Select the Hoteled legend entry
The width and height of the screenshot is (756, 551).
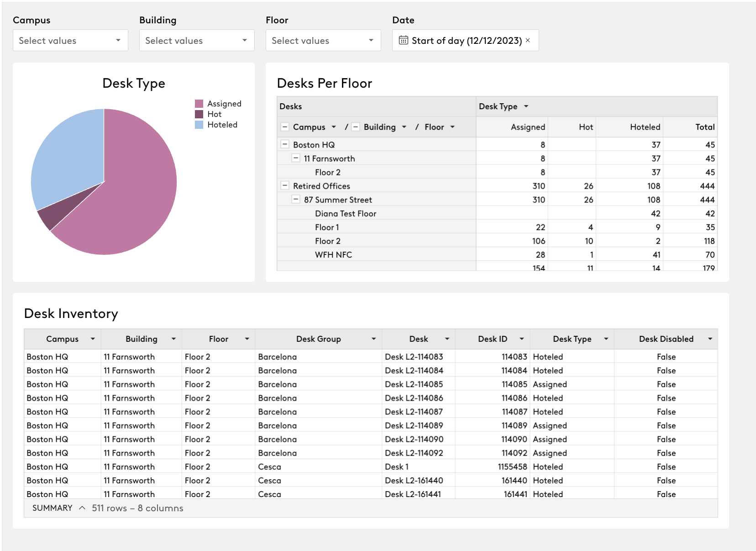click(222, 124)
